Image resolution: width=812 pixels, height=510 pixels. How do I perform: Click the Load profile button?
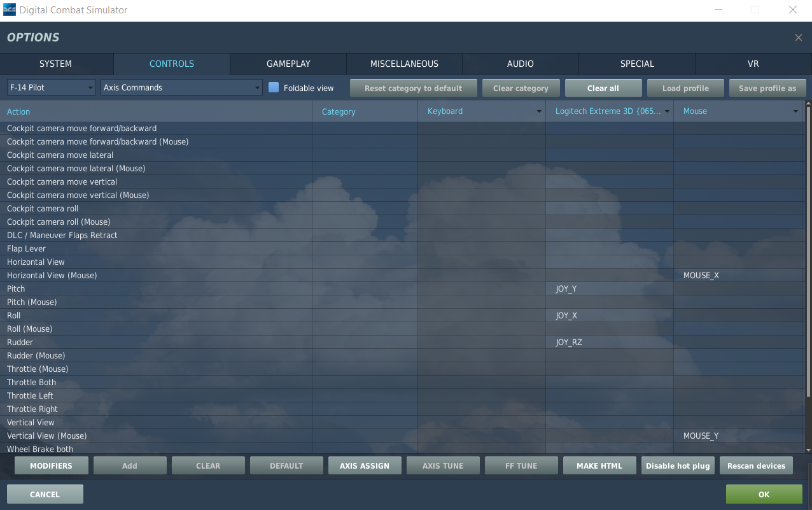[685, 88]
